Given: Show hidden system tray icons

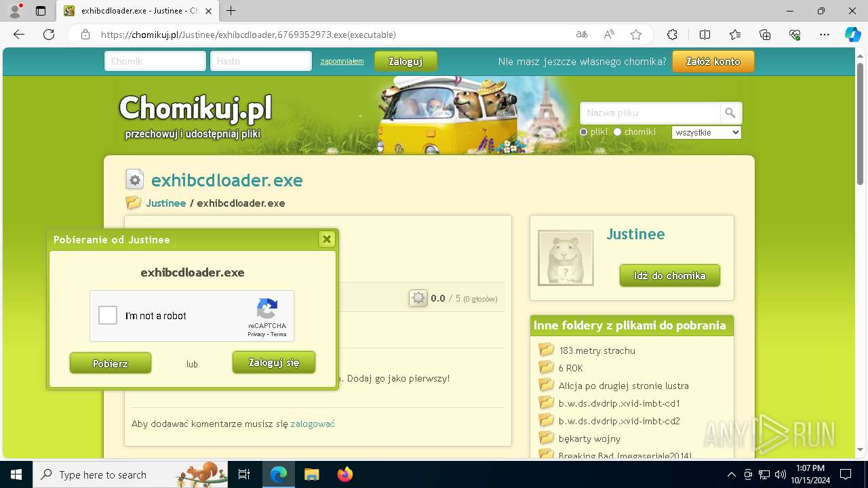Looking at the screenshot, I should [x=731, y=474].
